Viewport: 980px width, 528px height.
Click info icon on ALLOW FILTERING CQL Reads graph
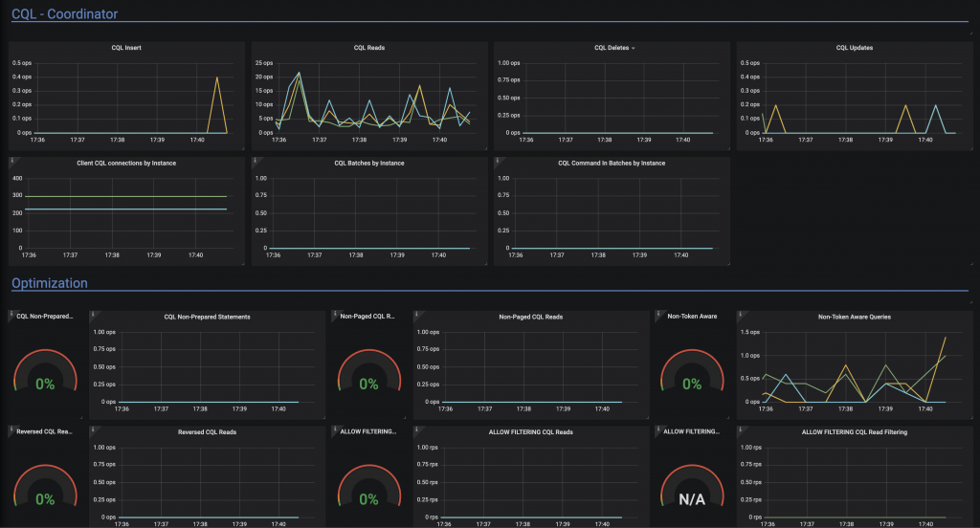(416, 429)
